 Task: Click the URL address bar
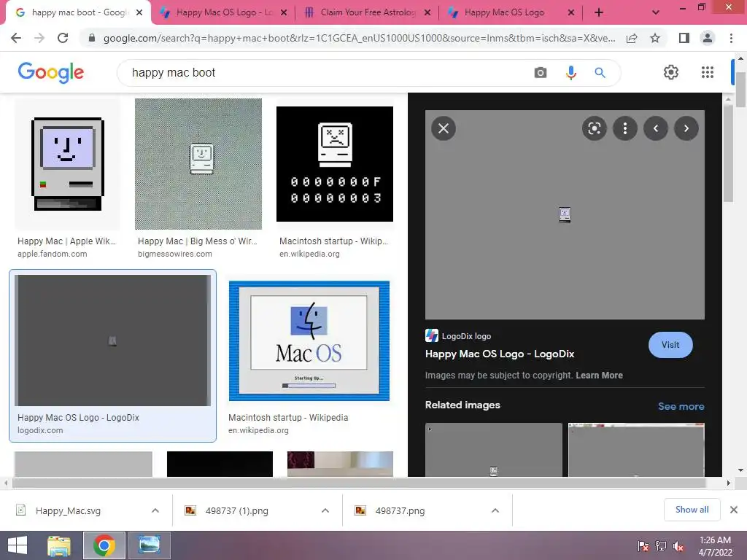pyautogui.click(x=358, y=38)
